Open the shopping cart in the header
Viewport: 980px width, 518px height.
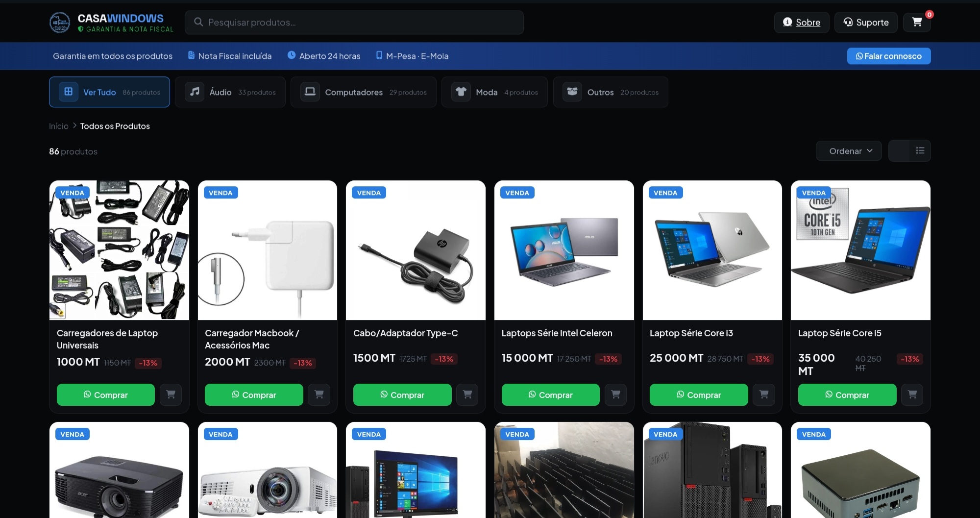(x=917, y=22)
